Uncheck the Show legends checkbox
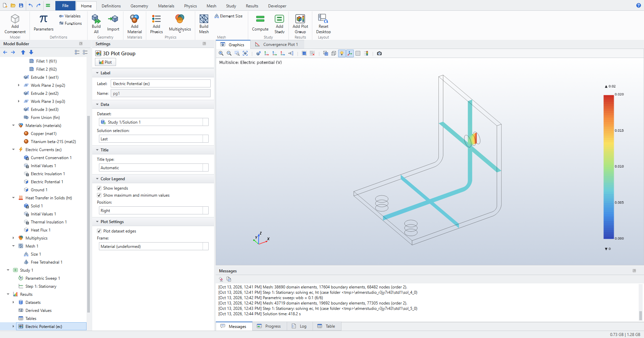This screenshot has height=338, width=644. 99,188
